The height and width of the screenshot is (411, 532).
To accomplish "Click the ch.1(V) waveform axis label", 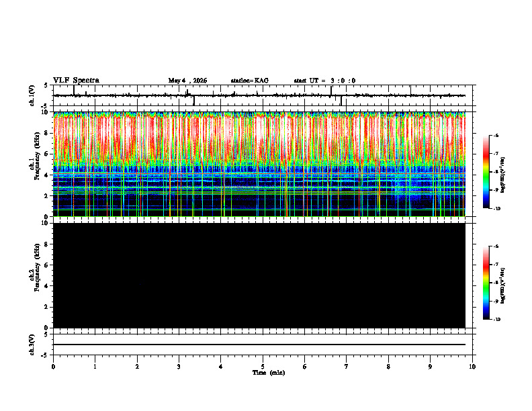I will [32, 95].
